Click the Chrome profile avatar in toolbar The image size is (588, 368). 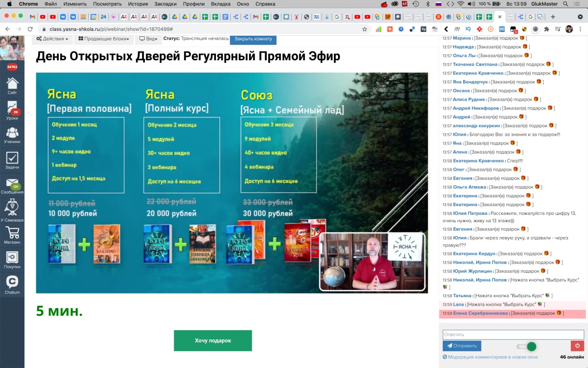(569, 29)
